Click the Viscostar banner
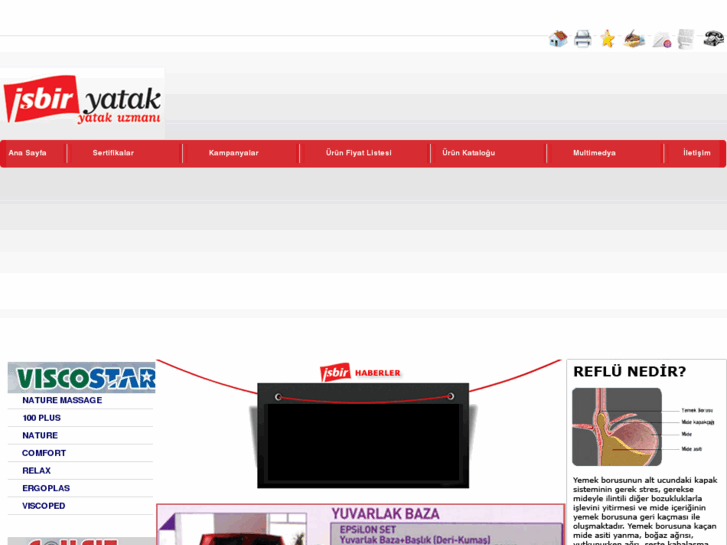727x545 pixels. (x=82, y=378)
